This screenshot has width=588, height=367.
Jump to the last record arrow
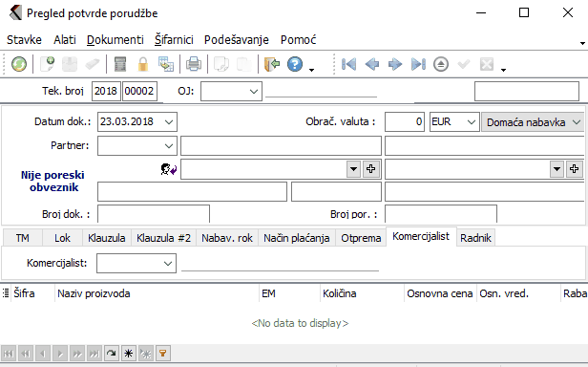pos(418,64)
